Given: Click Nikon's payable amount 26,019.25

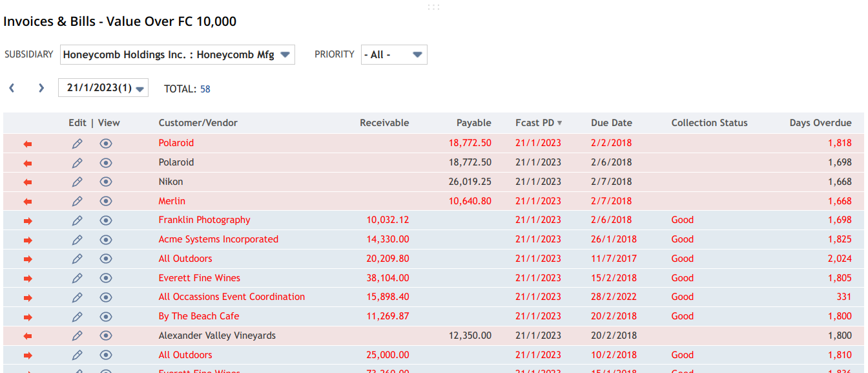Looking at the screenshot, I should [x=470, y=182].
